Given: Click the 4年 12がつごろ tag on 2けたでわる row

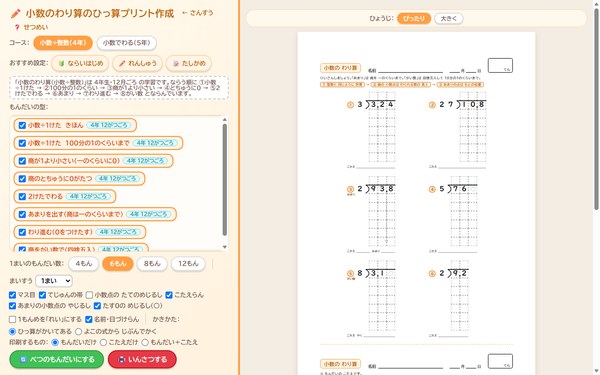Looking at the screenshot, I should coord(89,196).
